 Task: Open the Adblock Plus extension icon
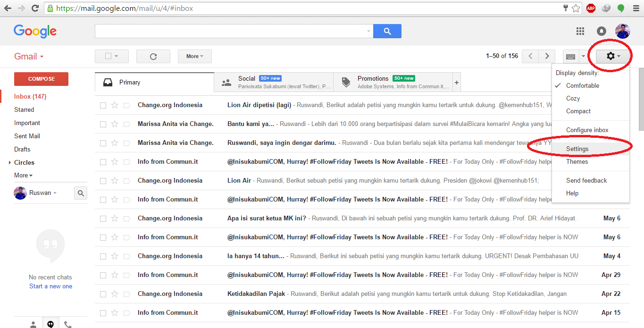pos(591,8)
